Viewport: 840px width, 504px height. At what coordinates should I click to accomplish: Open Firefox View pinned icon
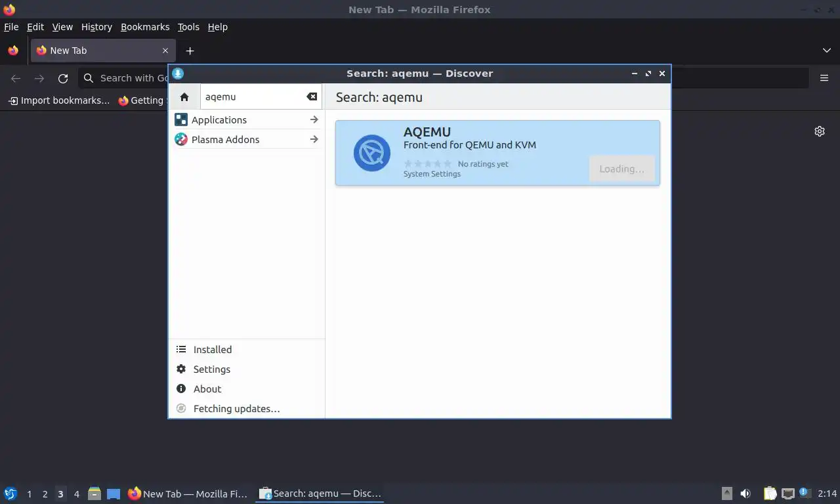pos(13,51)
